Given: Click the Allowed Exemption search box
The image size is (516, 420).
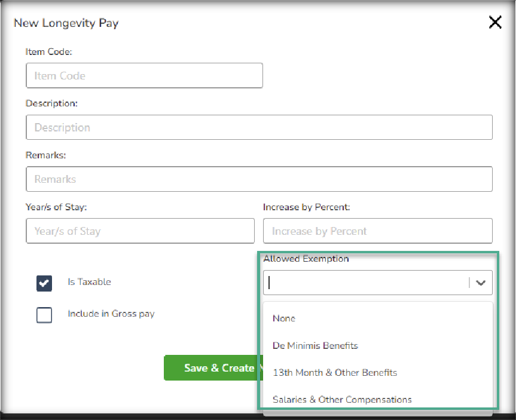Looking at the screenshot, I should [x=365, y=283].
